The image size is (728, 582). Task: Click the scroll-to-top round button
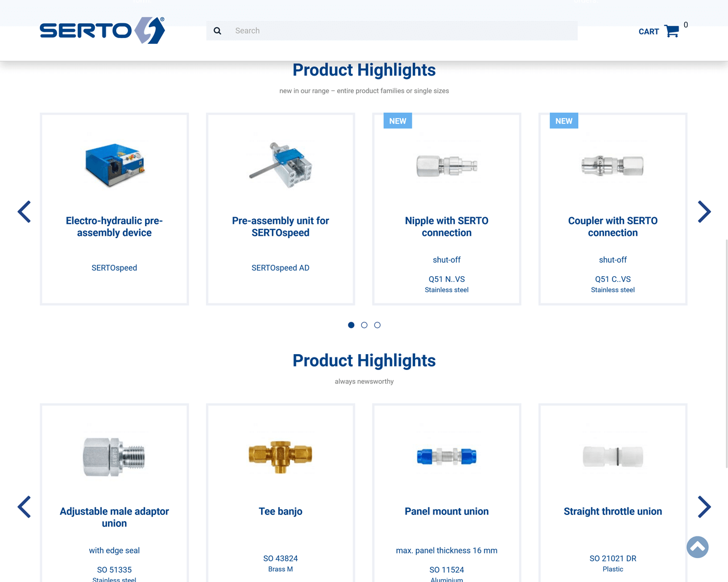(x=697, y=547)
